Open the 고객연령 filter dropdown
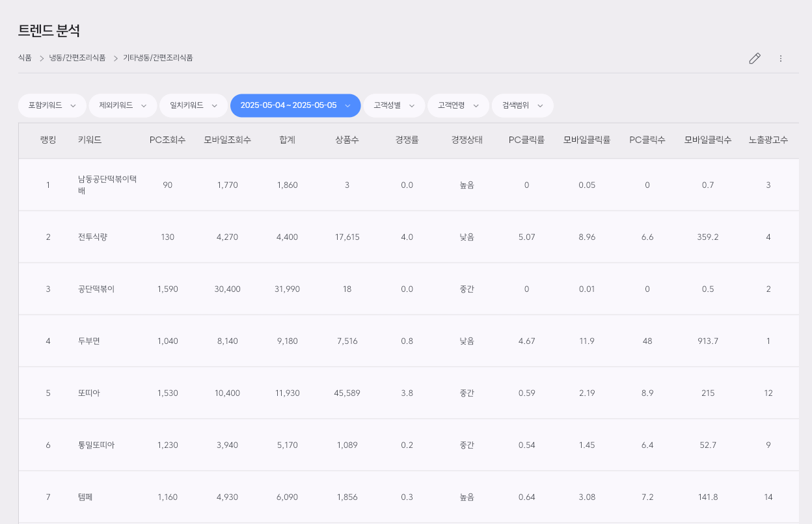Viewport: 812px width, 524px height. (458, 105)
